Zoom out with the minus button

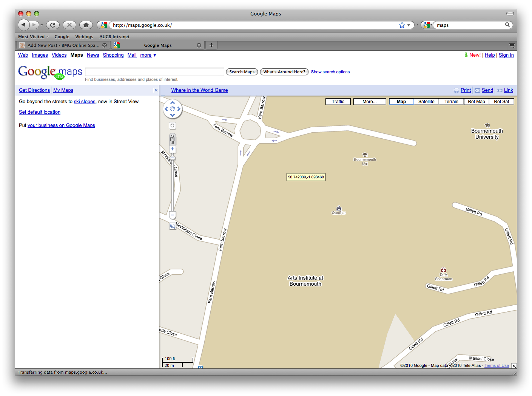click(173, 215)
